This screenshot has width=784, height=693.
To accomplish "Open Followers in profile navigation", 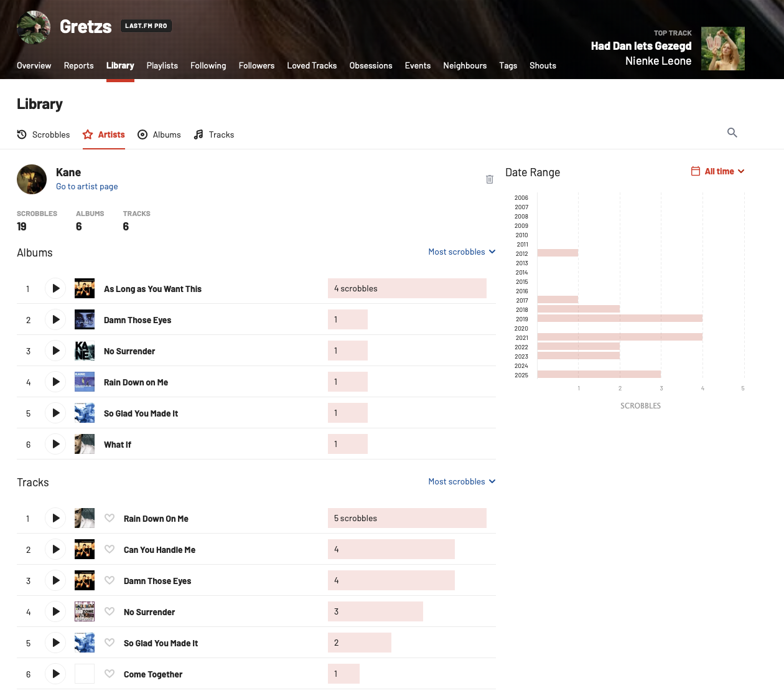I will point(257,65).
